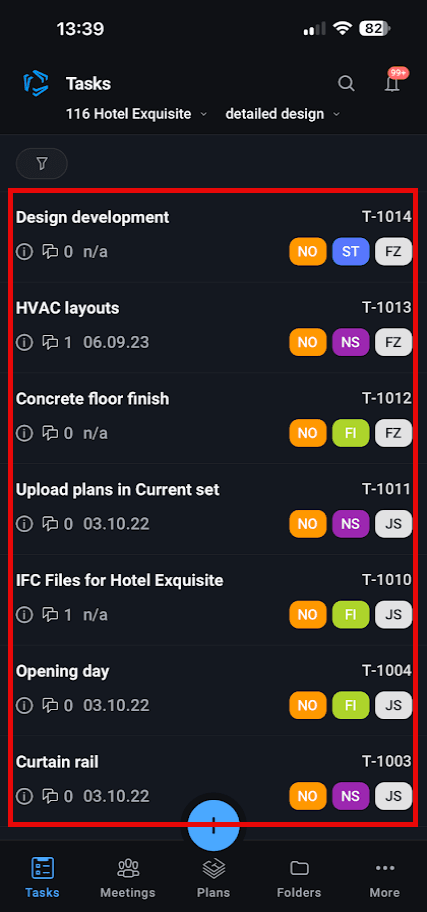The width and height of the screenshot is (427, 912).
Task: Select the blue ST status badge
Action: (351, 252)
